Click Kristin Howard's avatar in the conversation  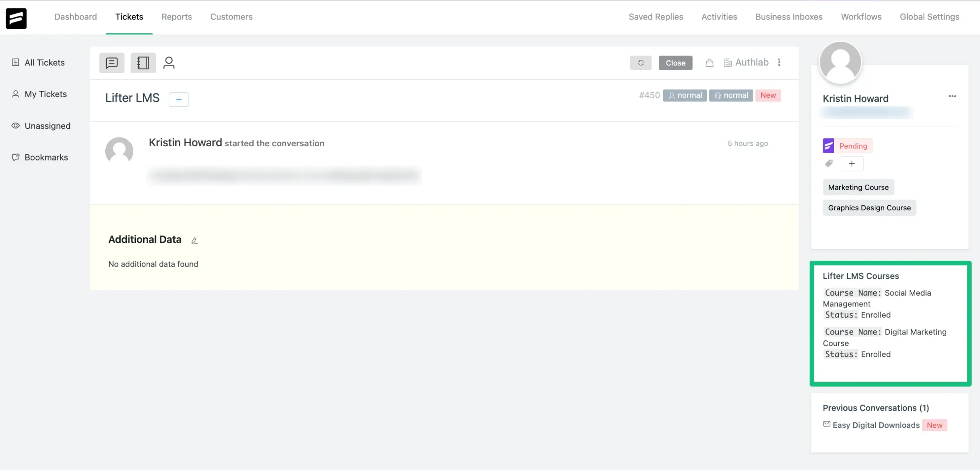[119, 151]
